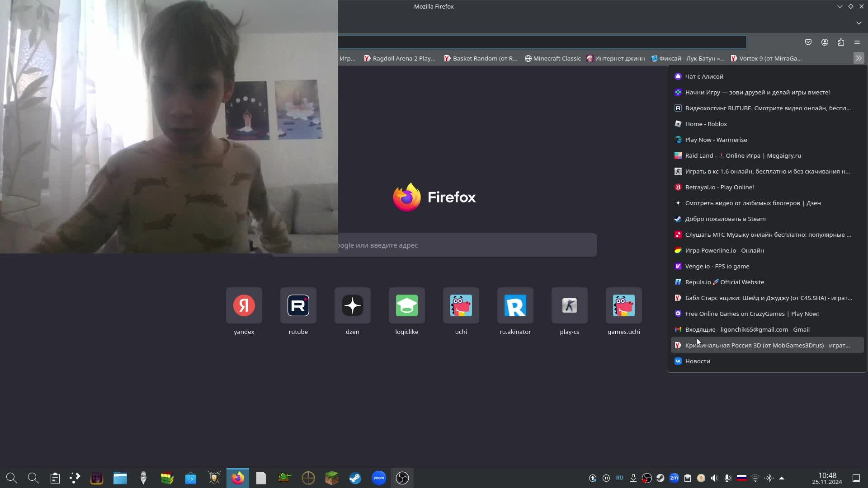
Task: Open the Gmail Входящие bookmark entry
Action: click(747, 329)
